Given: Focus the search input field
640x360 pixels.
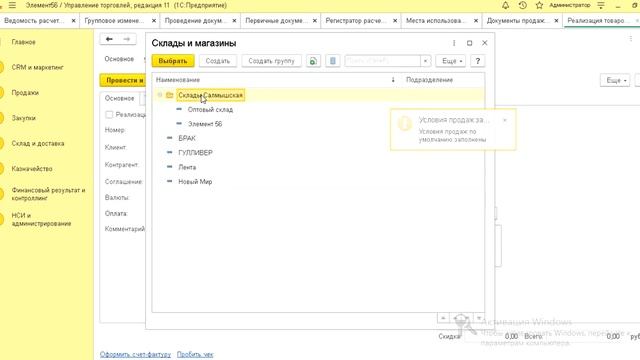Looking at the screenshot, I should [x=383, y=61].
